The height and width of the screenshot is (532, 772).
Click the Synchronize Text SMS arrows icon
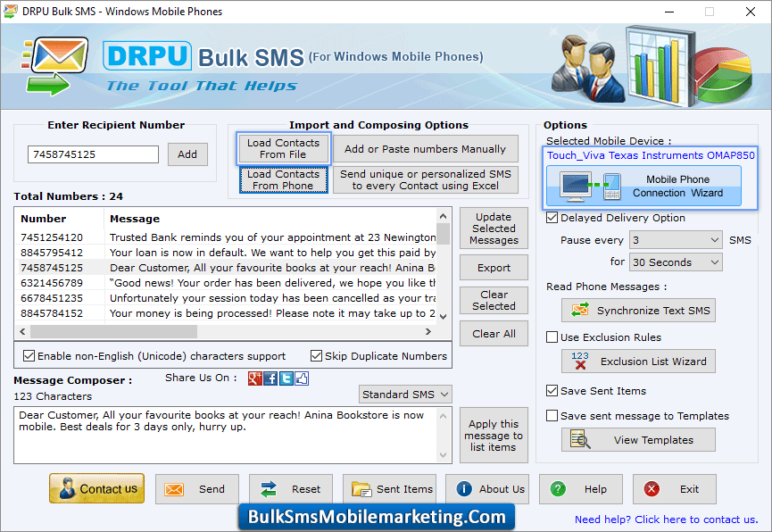click(x=580, y=310)
